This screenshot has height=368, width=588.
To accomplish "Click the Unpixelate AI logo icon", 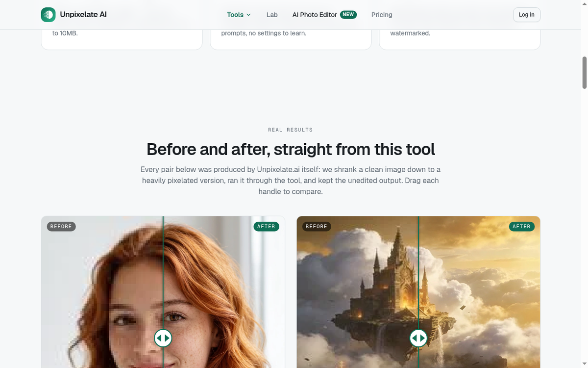I will tap(48, 15).
